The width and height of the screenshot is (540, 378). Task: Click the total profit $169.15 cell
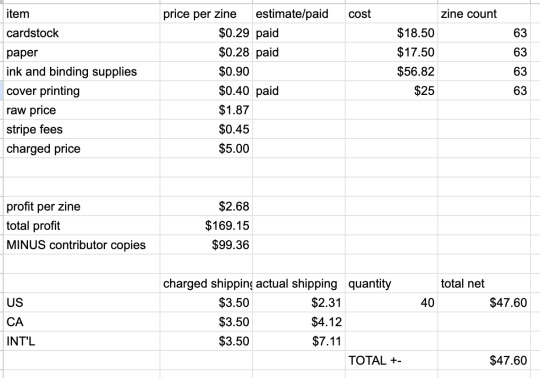pos(206,226)
